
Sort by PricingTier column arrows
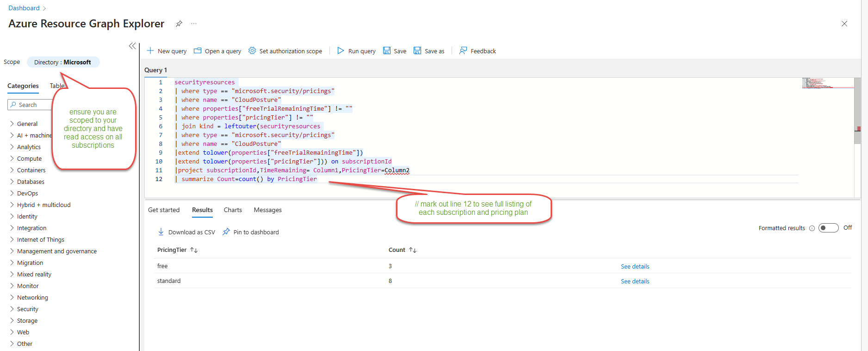194,250
